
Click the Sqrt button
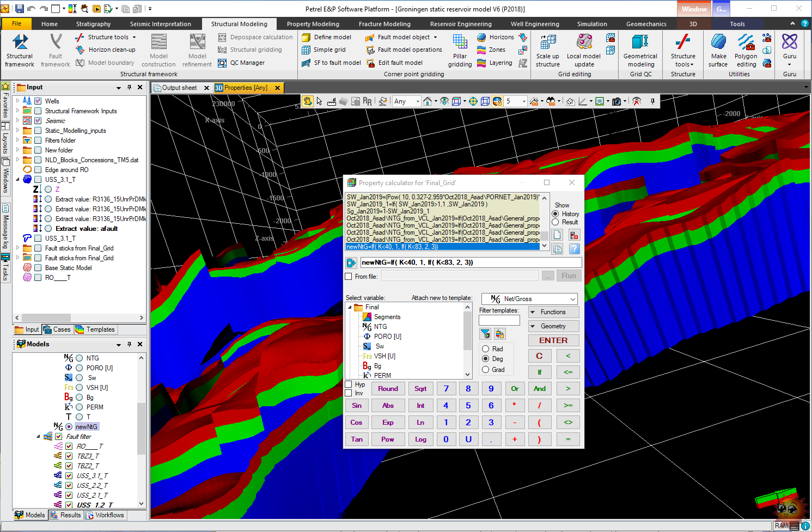pyautogui.click(x=420, y=389)
